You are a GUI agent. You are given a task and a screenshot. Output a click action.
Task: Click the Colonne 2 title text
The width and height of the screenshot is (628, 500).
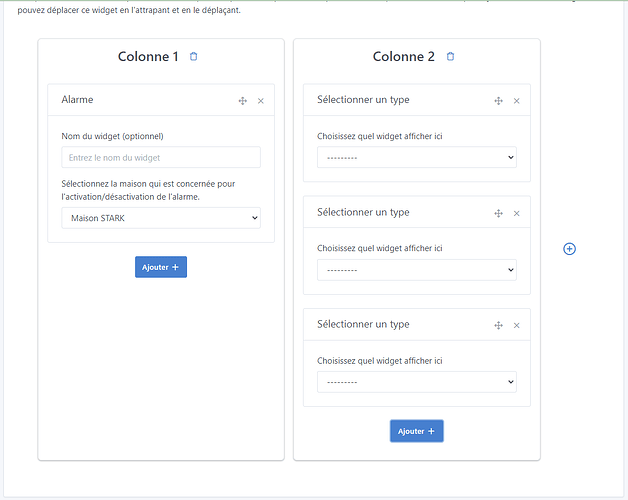pos(403,57)
